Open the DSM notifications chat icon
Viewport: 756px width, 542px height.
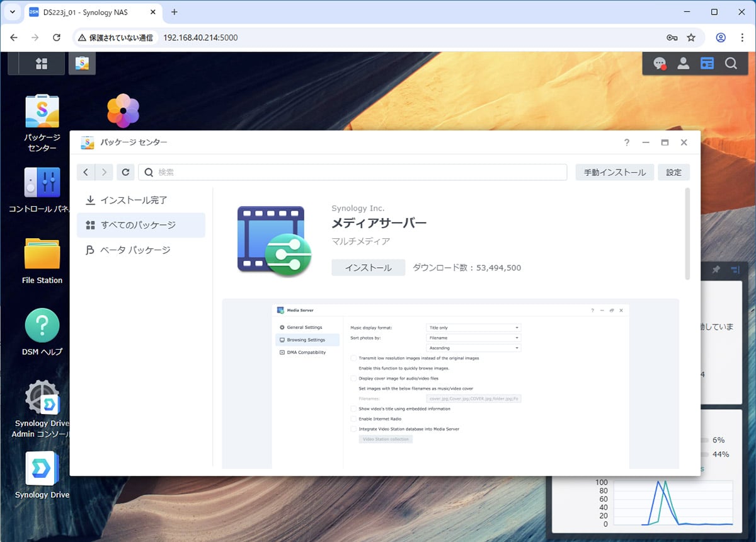[660, 63]
